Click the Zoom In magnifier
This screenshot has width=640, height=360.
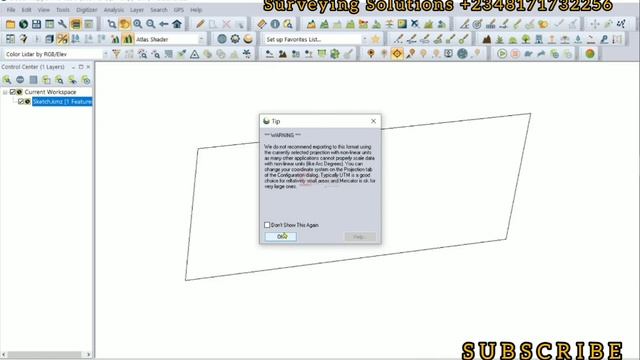click(138, 24)
